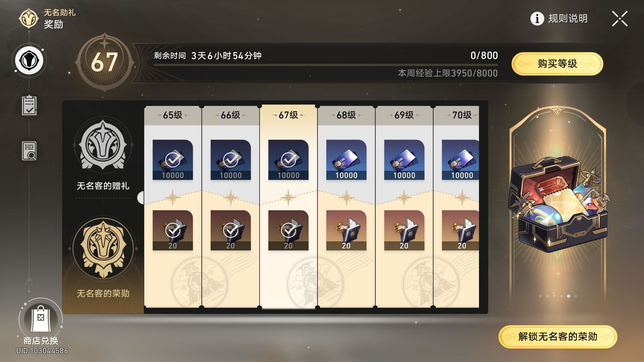The image size is (644, 362).
Task: Open the missions clipboard icon in sidebar
Action: click(x=29, y=105)
